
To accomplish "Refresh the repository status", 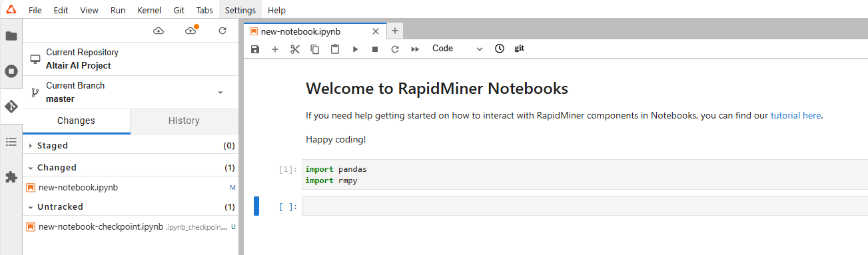I will pos(222,31).
